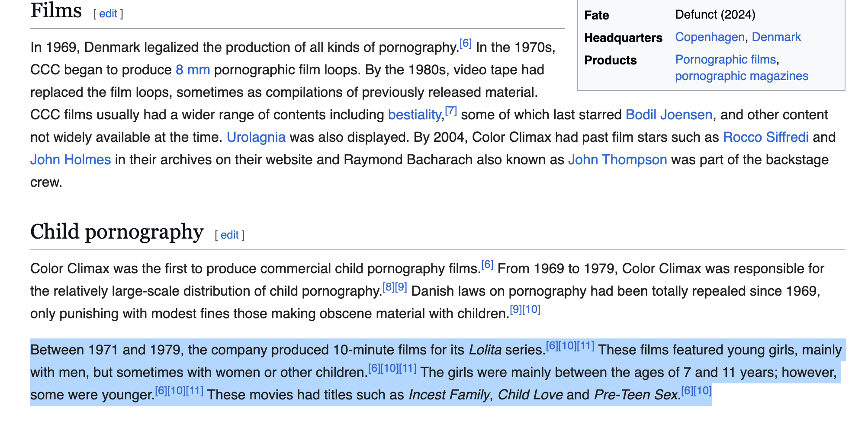This screenshot has height=421, width=868.
Task: Visit the Rocco Siffredi link
Action: click(x=766, y=137)
